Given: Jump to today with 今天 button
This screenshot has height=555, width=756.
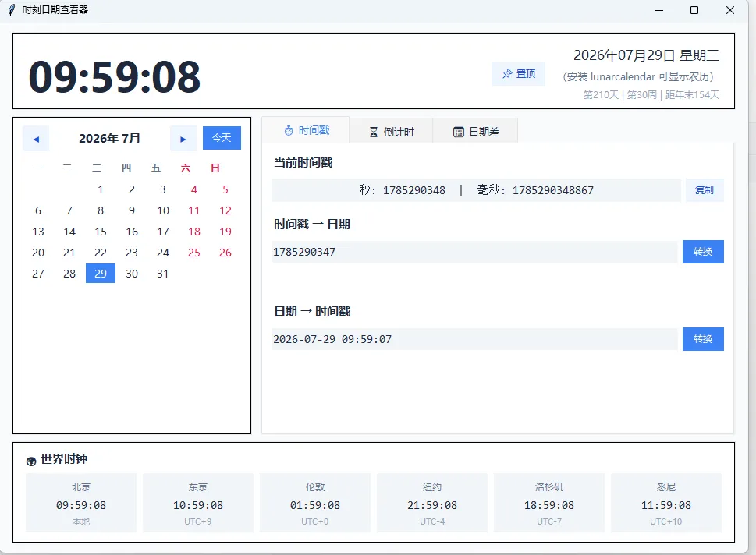Looking at the screenshot, I should point(222,138).
